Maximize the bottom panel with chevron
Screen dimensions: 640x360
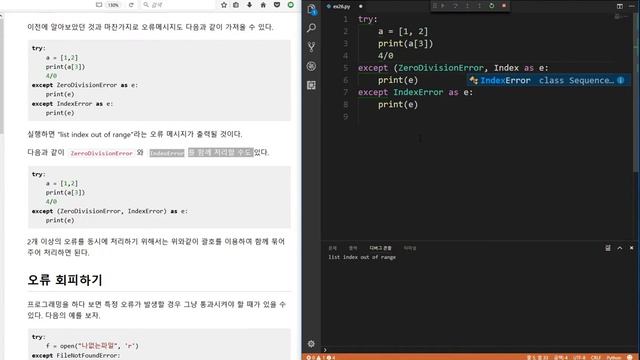coord(620,248)
